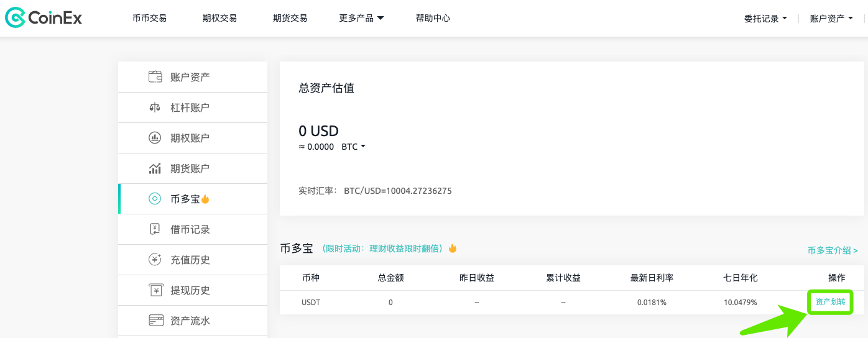Select 账户资产 in the sidebar

click(193, 77)
